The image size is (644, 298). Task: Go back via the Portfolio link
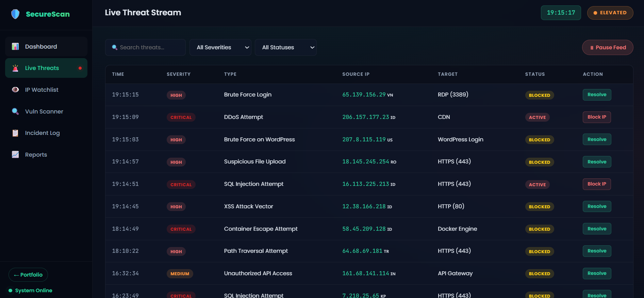(28, 275)
